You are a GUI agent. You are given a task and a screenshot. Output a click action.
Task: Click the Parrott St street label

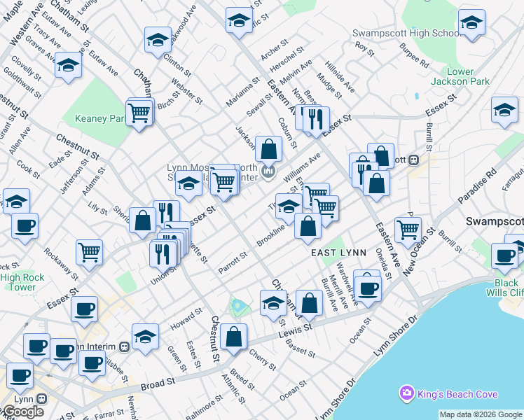pos(233,262)
